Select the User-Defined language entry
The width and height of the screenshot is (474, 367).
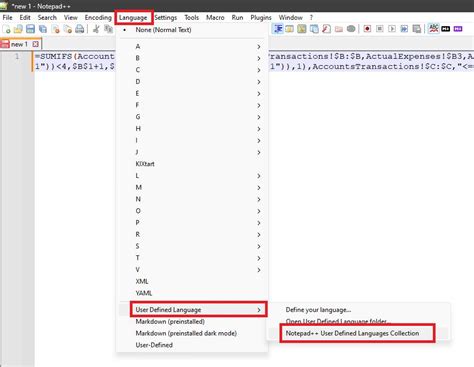click(192, 345)
